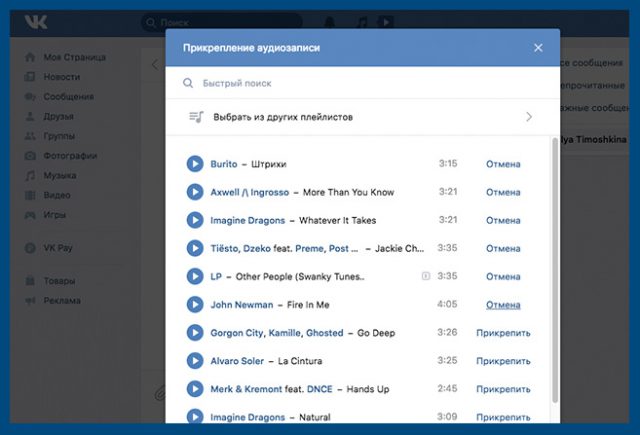Cancel attachment of Burito – Штрихи
The image size is (640, 435).
pyautogui.click(x=503, y=164)
